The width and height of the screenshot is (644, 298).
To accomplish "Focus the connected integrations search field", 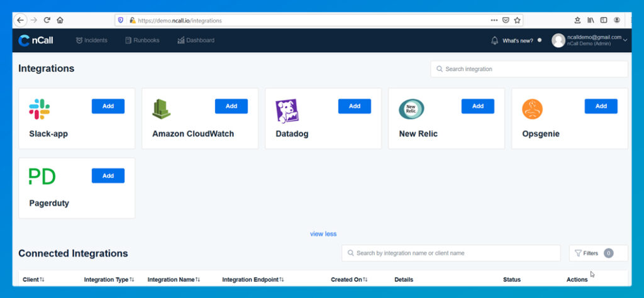I will [x=451, y=253].
